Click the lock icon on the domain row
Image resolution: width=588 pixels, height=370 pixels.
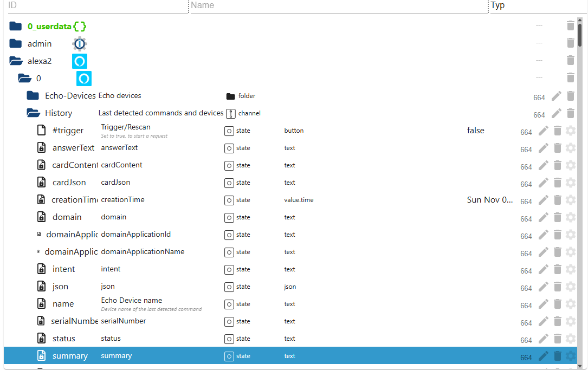click(42, 217)
